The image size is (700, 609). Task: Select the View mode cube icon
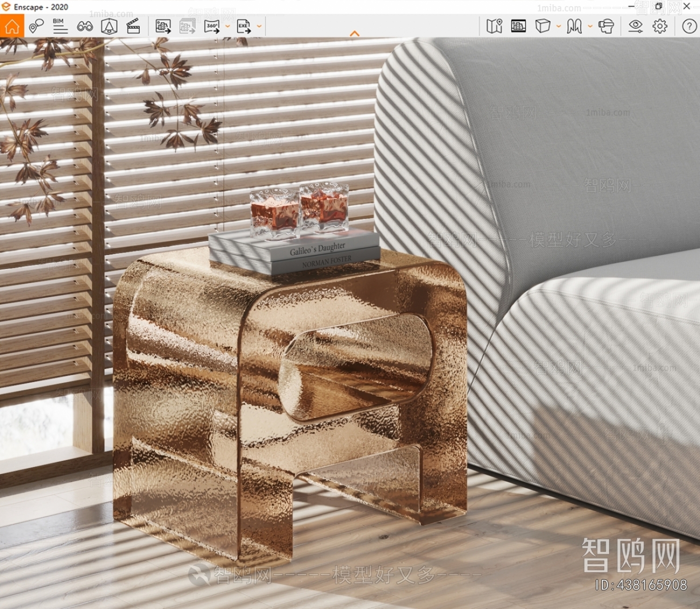[543, 26]
